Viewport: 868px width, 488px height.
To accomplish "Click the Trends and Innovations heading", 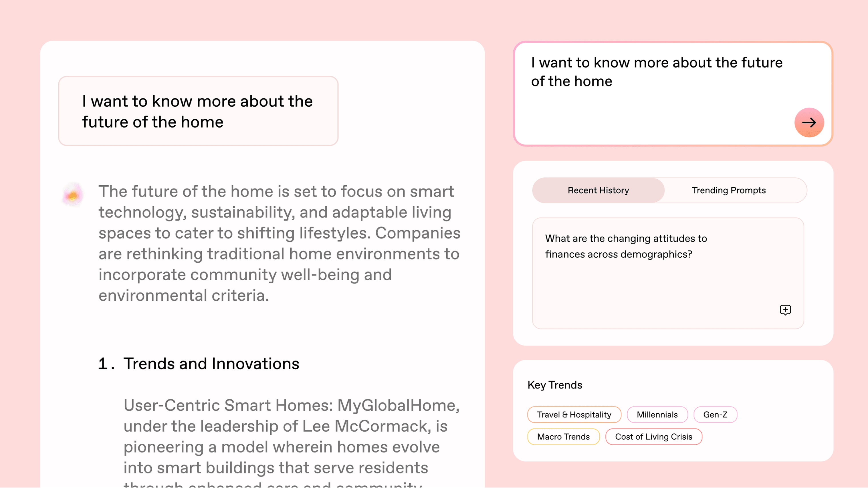I will coord(211,364).
